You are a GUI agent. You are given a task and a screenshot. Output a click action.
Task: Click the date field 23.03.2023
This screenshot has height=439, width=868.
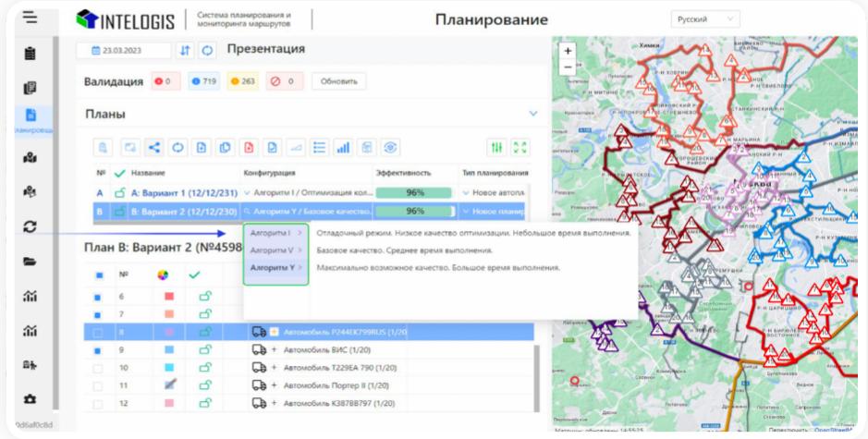124,51
